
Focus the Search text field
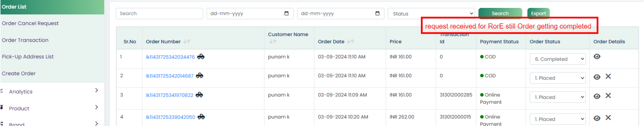click(x=159, y=13)
